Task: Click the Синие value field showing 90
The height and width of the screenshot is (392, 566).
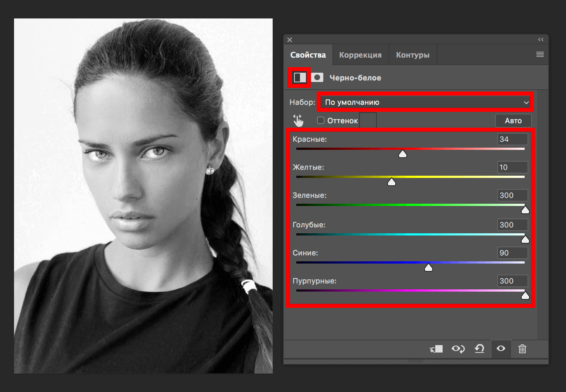Action: [512, 253]
